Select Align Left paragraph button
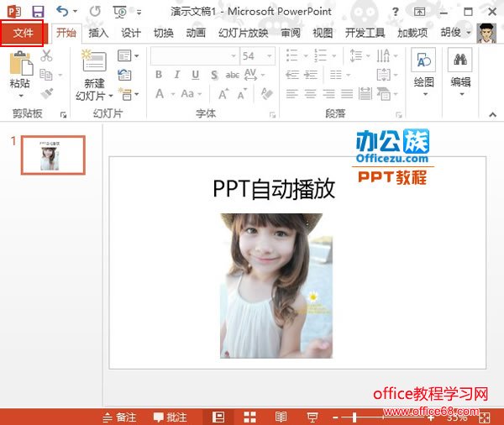 tap(292, 94)
